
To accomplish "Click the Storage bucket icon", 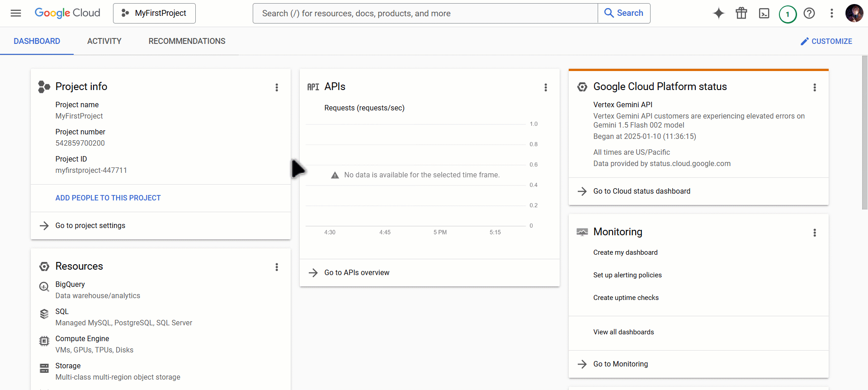I will (x=44, y=368).
